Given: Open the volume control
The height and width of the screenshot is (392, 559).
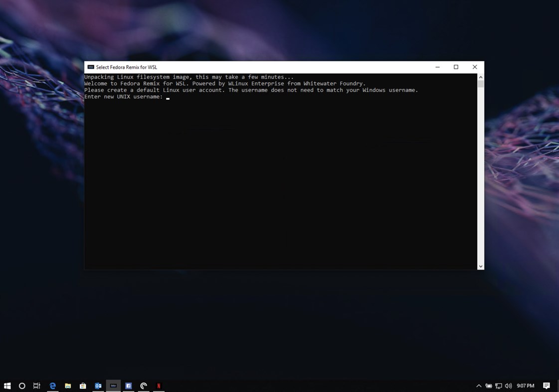Looking at the screenshot, I should click(x=508, y=386).
